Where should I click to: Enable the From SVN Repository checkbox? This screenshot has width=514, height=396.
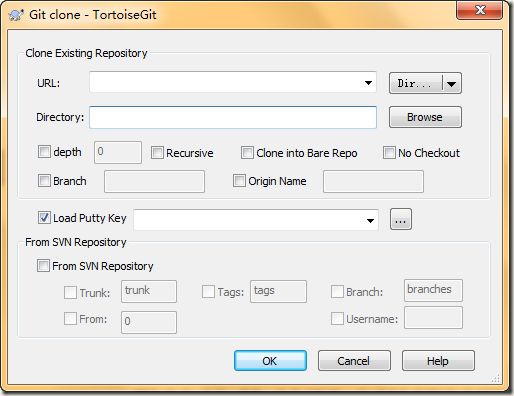click(x=43, y=266)
